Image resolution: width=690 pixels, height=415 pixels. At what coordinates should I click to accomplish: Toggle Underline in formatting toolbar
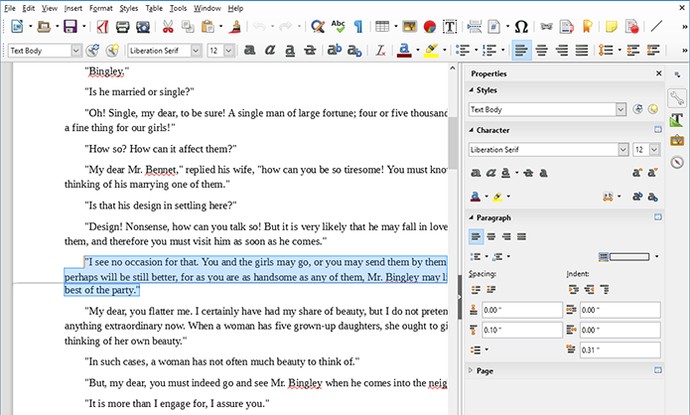point(290,51)
